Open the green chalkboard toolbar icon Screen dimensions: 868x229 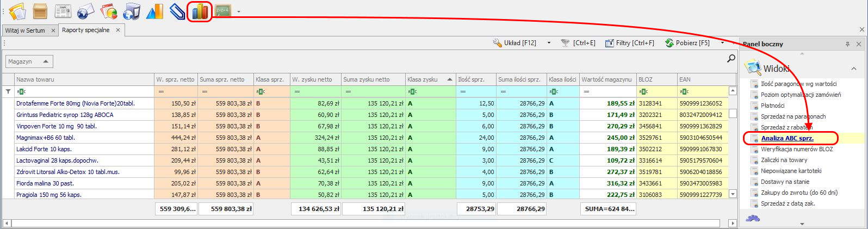pyautogui.click(x=222, y=11)
